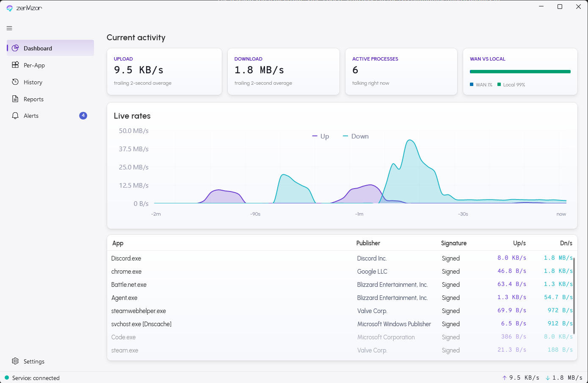Click the History clock icon

pos(15,82)
